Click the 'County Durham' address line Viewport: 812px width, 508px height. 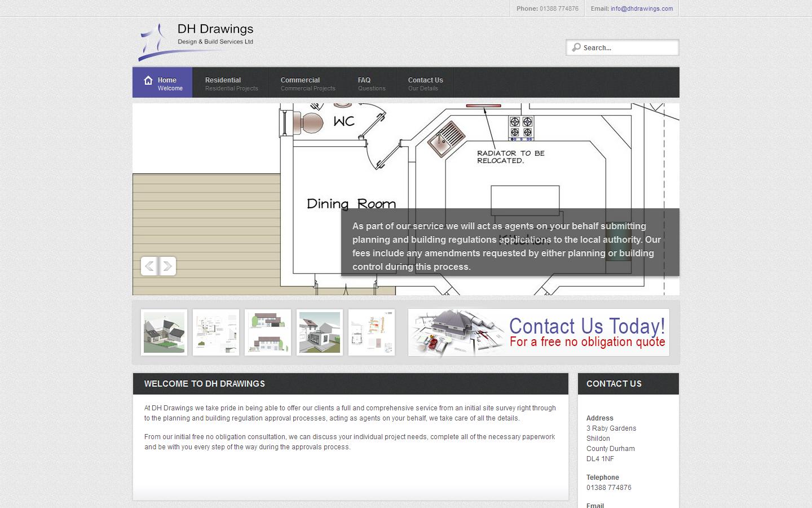click(611, 449)
